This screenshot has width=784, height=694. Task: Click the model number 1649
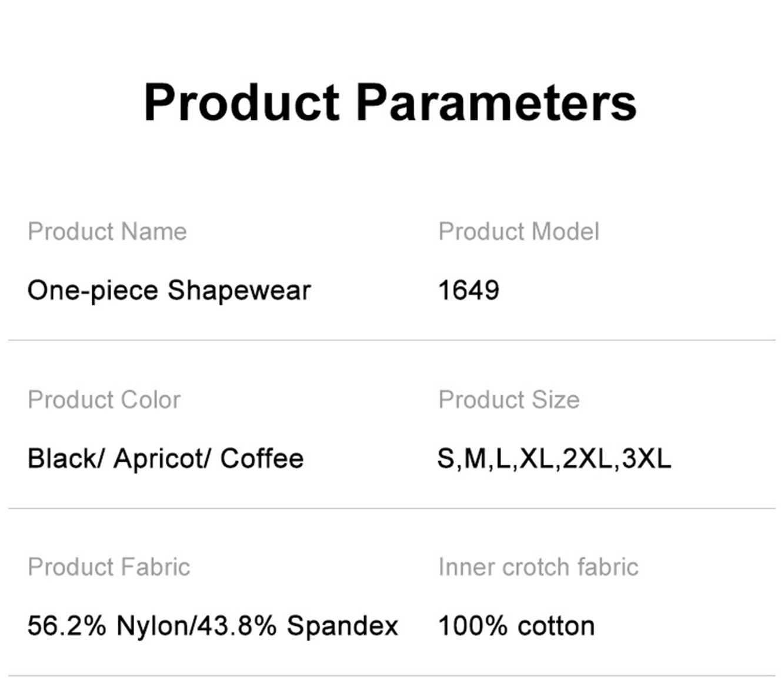tap(469, 290)
